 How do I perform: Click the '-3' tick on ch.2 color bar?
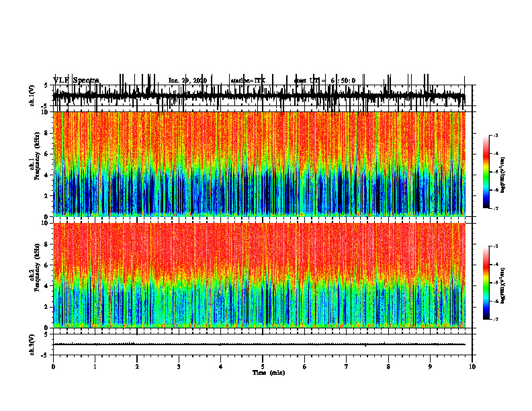(496, 246)
